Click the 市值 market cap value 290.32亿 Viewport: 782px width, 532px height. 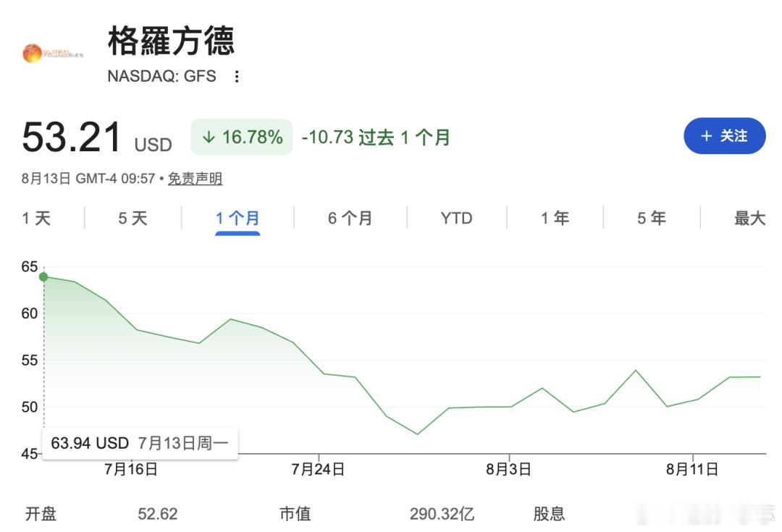point(442,514)
